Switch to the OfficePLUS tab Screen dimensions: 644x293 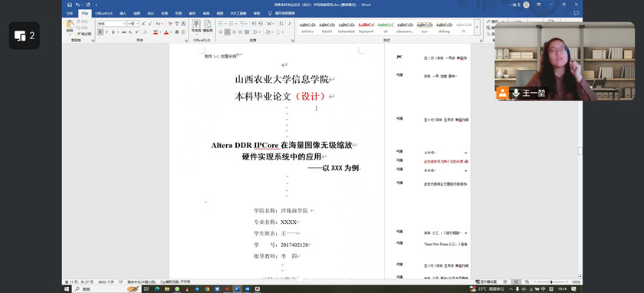pyautogui.click(x=104, y=13)
